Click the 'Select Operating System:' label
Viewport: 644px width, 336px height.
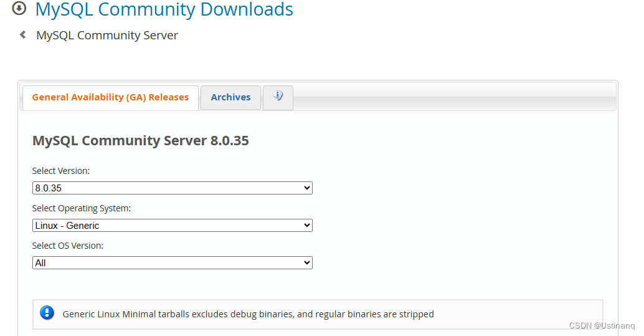(x=82, y=208)
